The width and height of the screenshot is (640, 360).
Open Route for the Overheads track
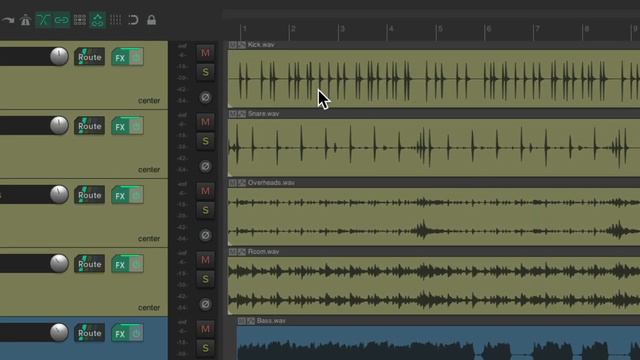click(x=89, y=195)
